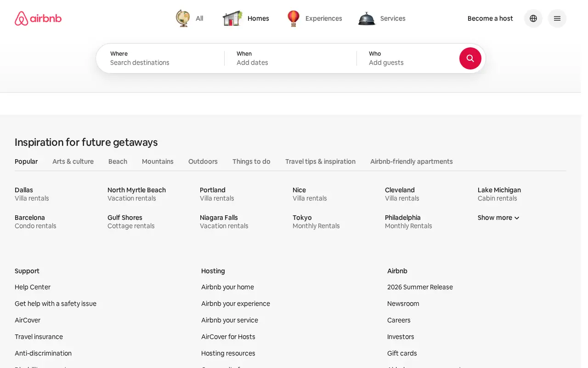Open Niagara Falls Vacation rentals
Image resolution: width=588 pixels, height=368 pixels.
pos(224,222)
